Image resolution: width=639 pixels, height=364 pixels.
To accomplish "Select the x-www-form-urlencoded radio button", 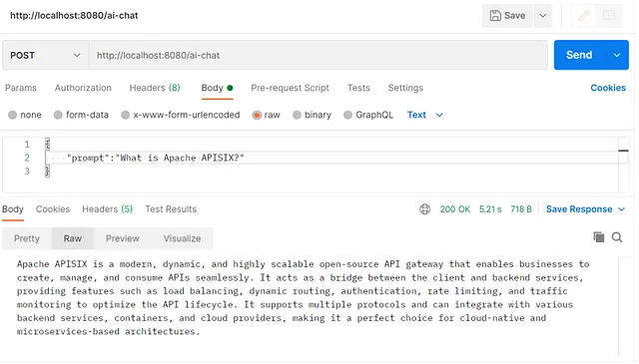I will 126,116.
